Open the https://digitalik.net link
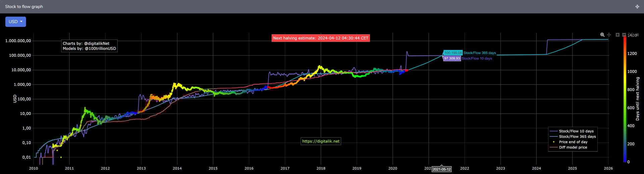This screenshot has height=174, width=644. (x=321, y=141)
